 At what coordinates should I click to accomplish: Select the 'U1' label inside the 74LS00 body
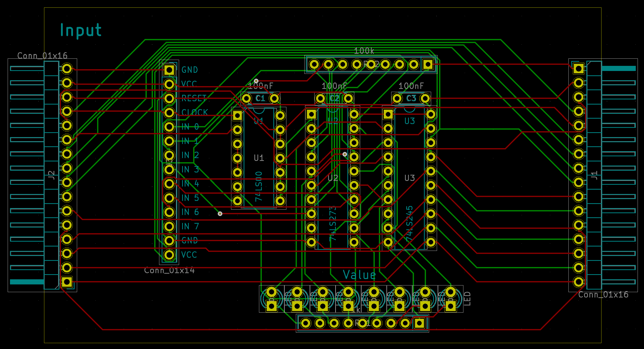pos(259,158)
